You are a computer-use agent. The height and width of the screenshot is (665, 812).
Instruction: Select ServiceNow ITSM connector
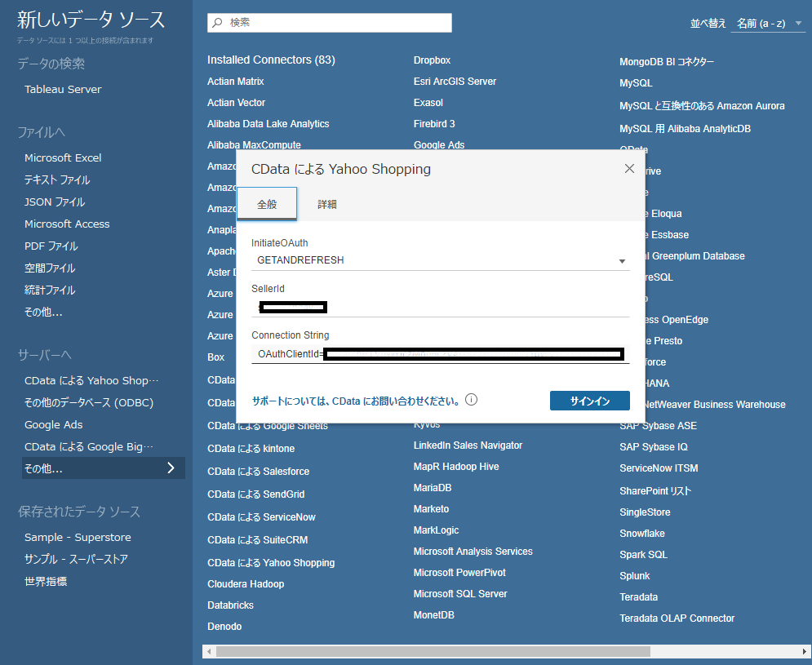click(x=659, y=468)
